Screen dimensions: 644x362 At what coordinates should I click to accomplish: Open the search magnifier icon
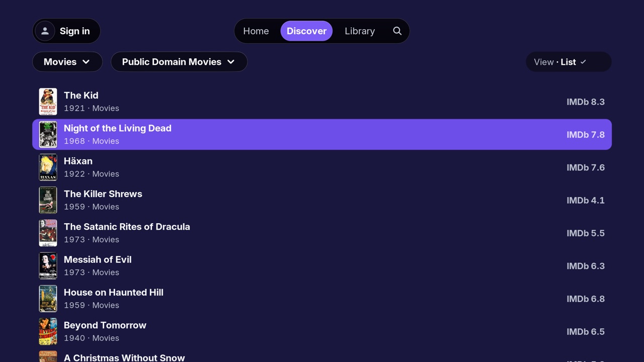pyautogui.click(x=397, y=31)
